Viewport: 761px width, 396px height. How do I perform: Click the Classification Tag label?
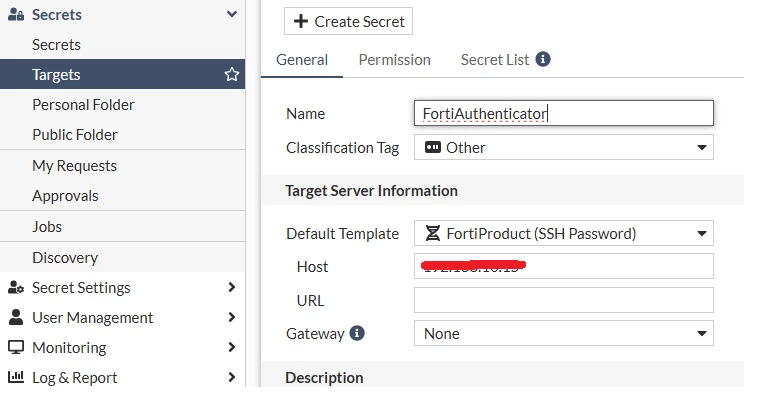(x=342, y=148)
